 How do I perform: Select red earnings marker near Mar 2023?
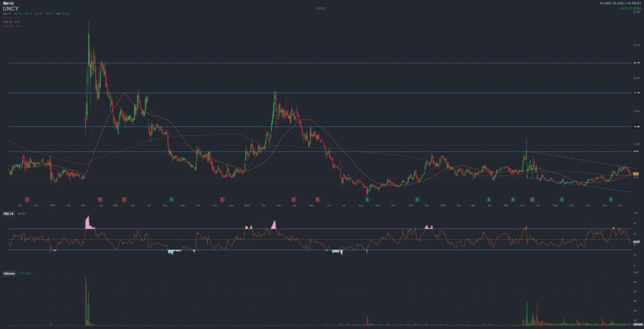tap(100, 199)
